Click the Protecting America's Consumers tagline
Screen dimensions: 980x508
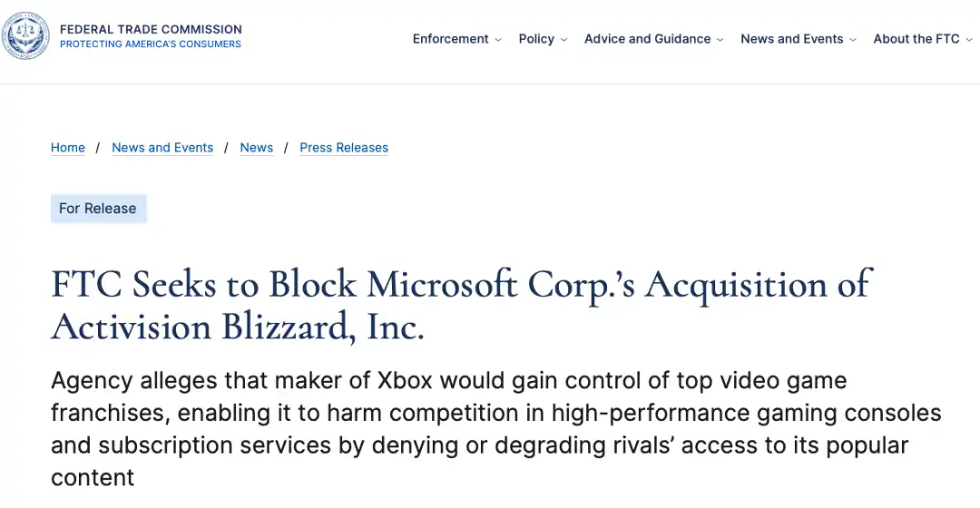150,44
